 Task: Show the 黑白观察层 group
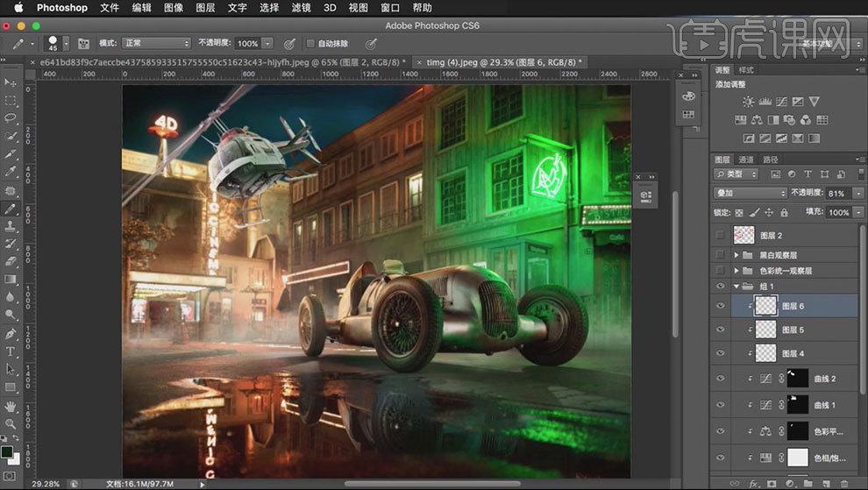720,255
